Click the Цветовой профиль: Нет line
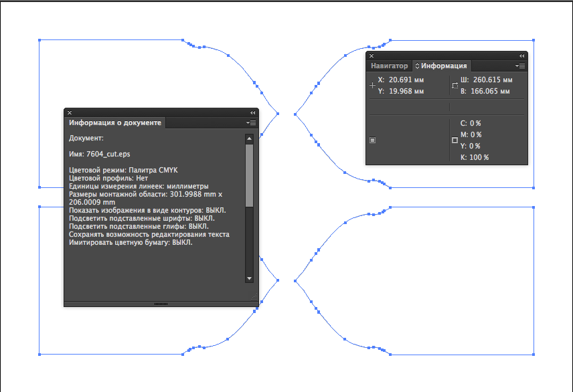 (108, 178)
